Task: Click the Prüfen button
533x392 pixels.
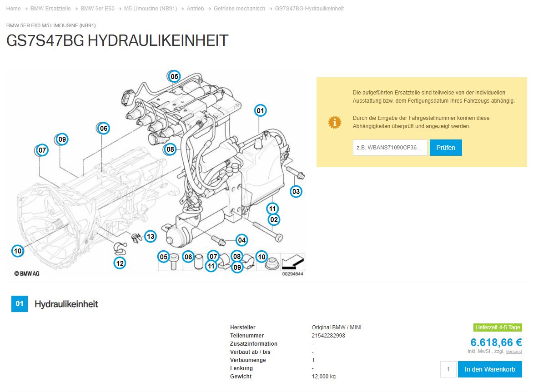Action: tap(446, 148)
